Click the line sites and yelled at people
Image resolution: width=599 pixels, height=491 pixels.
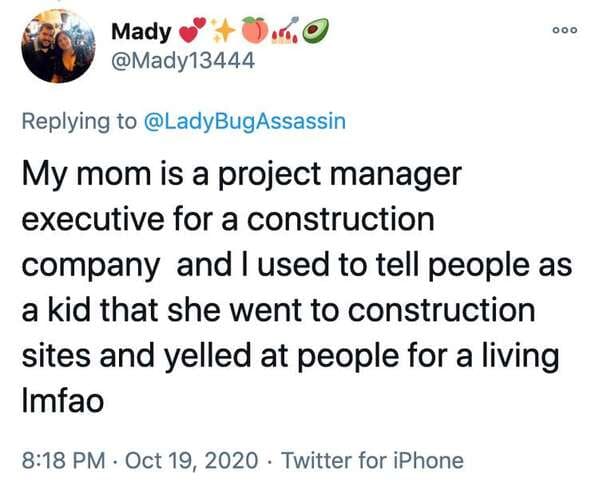point(290,357)
